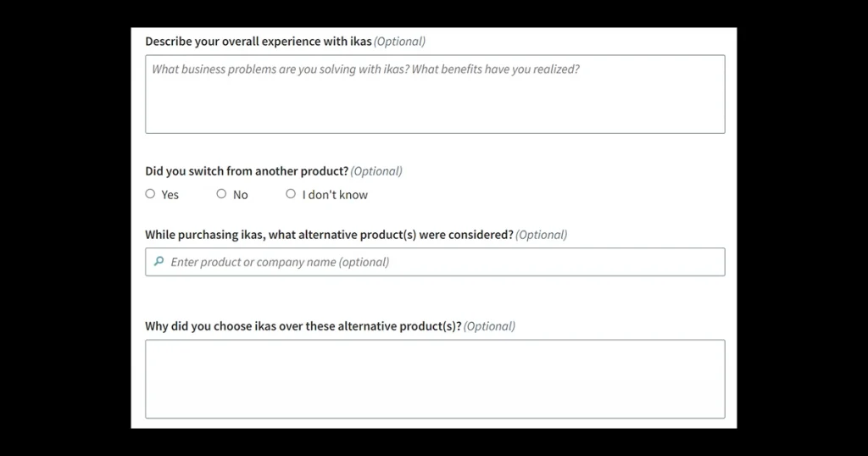Screen dimensions: 868x456
Task: Click (Optional) beside alternative products considered question
Action: click(x=542, y=235)
